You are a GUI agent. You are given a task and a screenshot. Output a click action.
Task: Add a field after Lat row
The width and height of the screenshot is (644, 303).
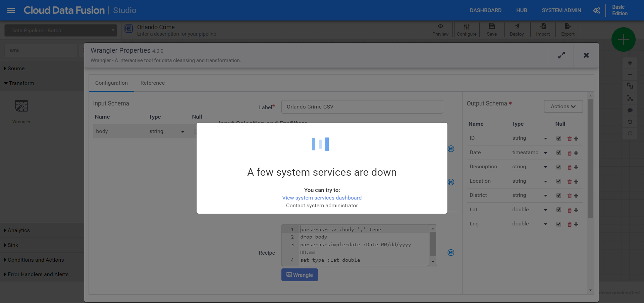tap(576, 210)
